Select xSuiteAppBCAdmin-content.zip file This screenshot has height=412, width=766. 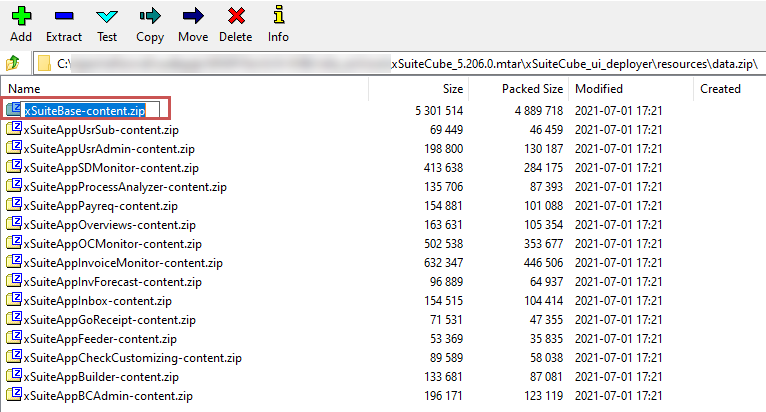(x=108, y=396)
